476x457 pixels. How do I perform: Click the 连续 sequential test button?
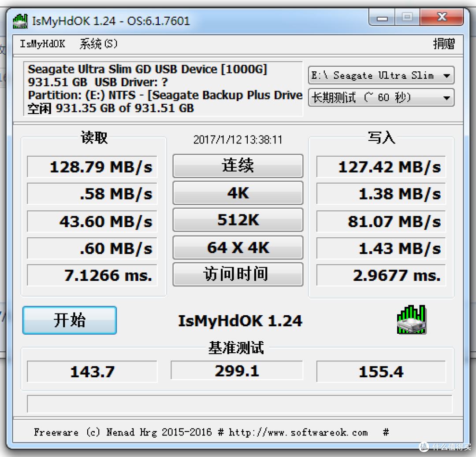(x=238, y=166)
